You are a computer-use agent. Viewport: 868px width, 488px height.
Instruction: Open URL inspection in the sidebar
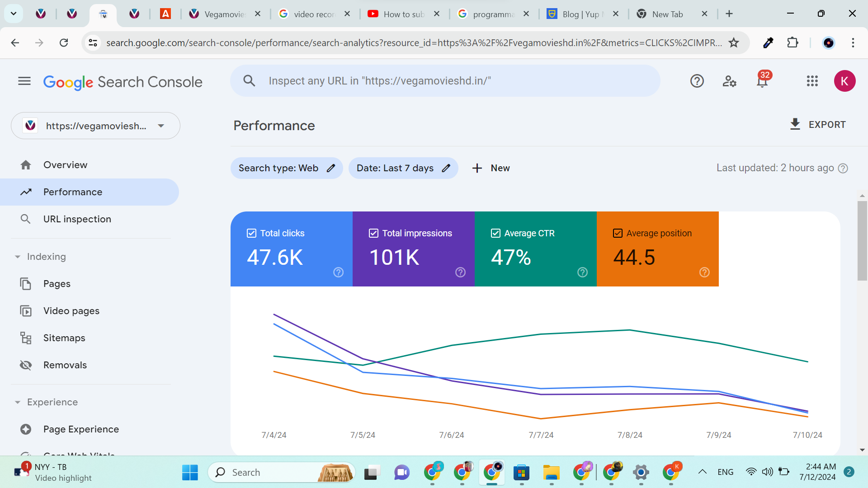(77, 219)
